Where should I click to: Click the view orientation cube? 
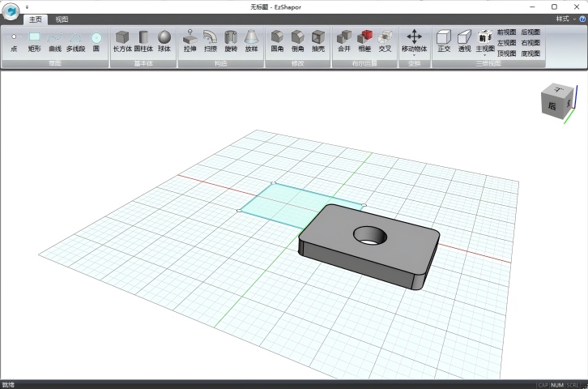(552, 102)
